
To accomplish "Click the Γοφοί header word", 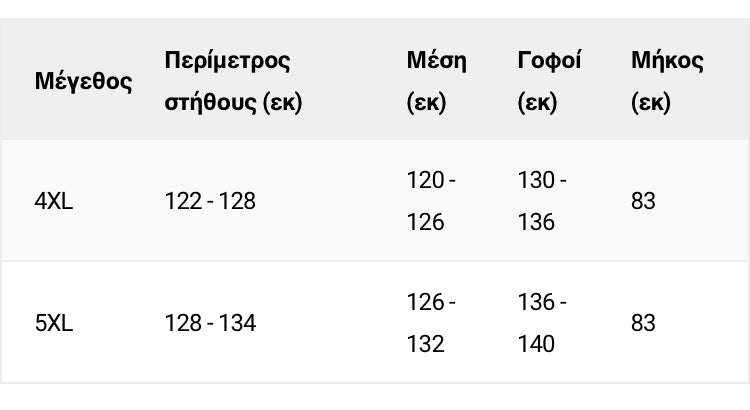I will [x=551, y=61].
